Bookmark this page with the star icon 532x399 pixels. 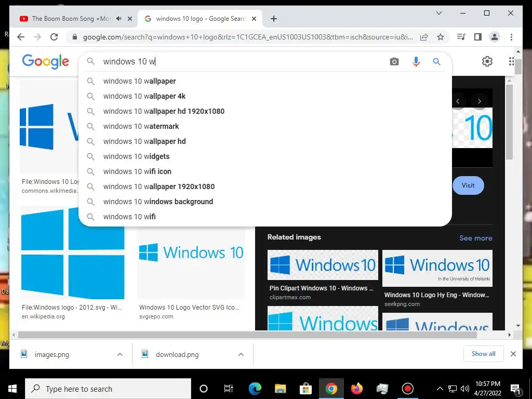[x=441, y=37]
